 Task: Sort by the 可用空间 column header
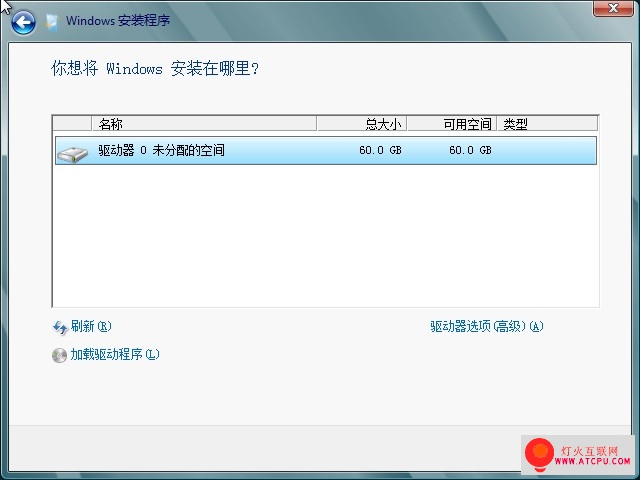pyautogui.click(x=452, y=124)
